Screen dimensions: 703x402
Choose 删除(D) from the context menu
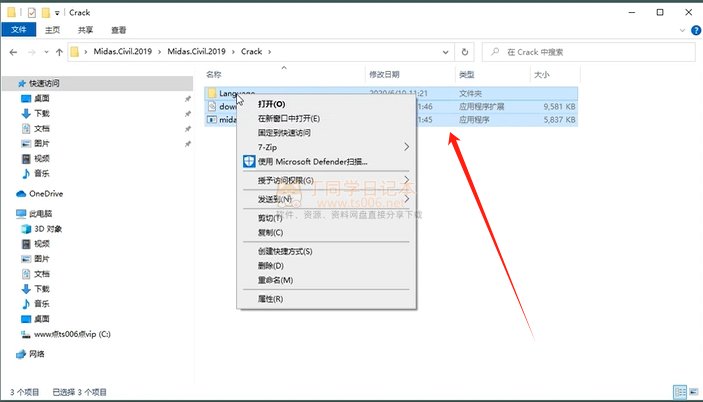pyautogui.click(x=326, y=265)
